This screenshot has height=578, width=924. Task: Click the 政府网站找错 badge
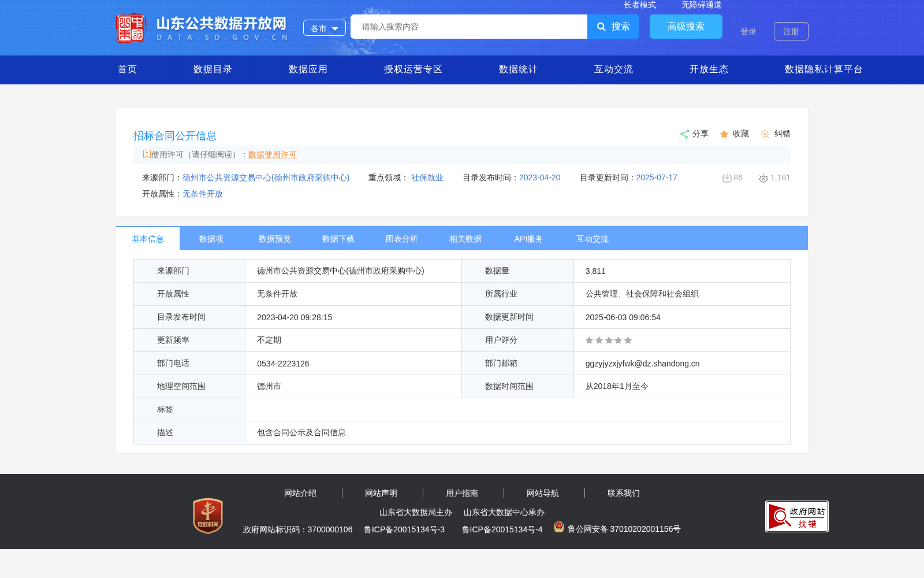[x=797, y=516]
